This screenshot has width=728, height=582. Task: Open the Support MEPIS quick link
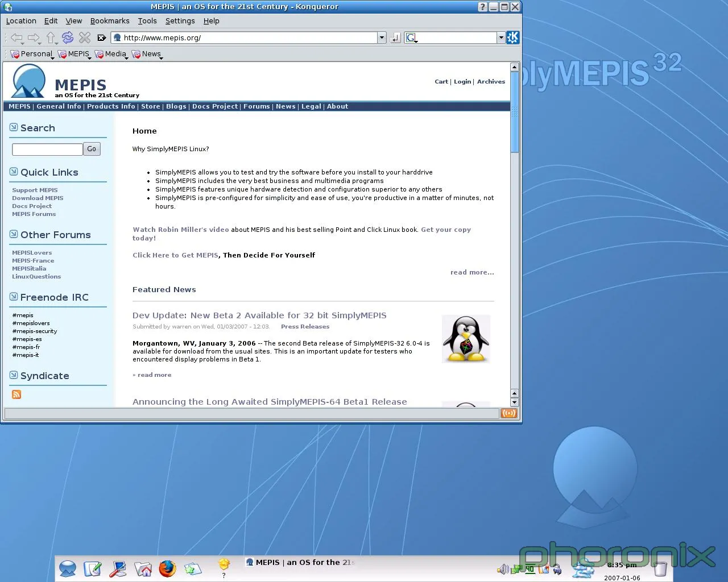coord(35,190)
